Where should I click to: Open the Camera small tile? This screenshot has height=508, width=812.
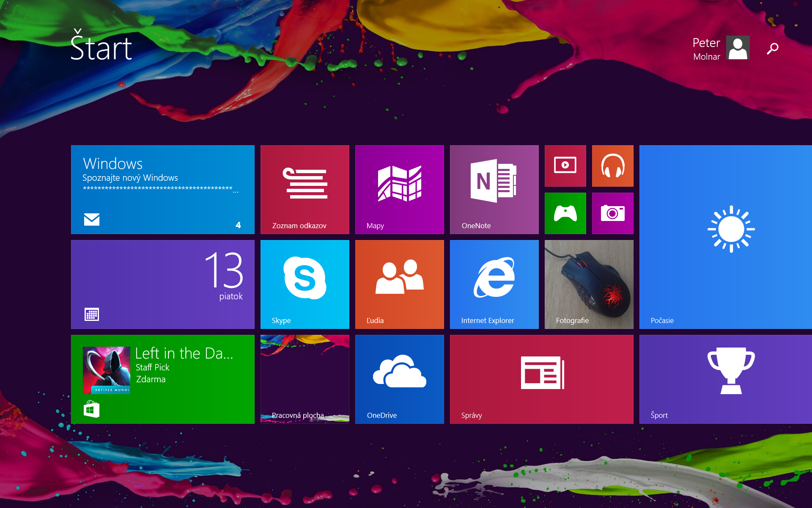[x=613, y=213]
